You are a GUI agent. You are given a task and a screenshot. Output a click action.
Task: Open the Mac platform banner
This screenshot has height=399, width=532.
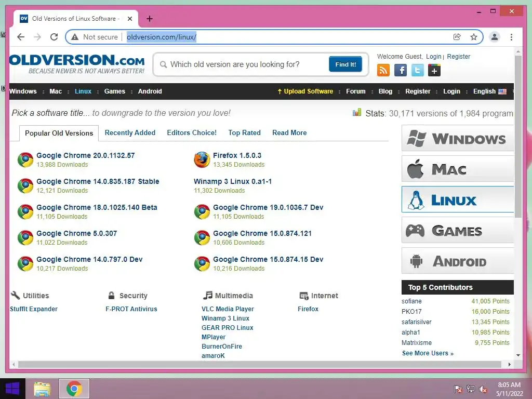coord(458,169)
